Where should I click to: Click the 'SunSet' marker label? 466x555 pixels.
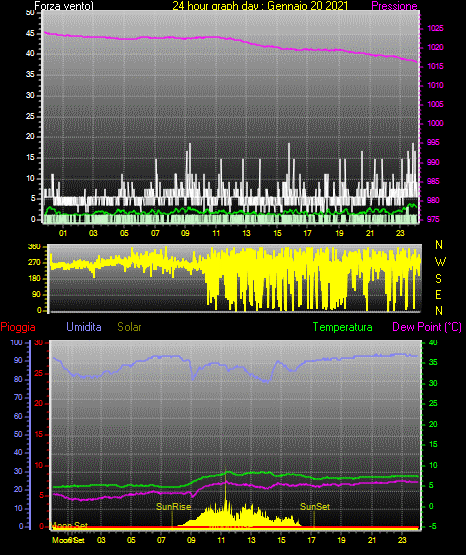click(x=315, y=507)
